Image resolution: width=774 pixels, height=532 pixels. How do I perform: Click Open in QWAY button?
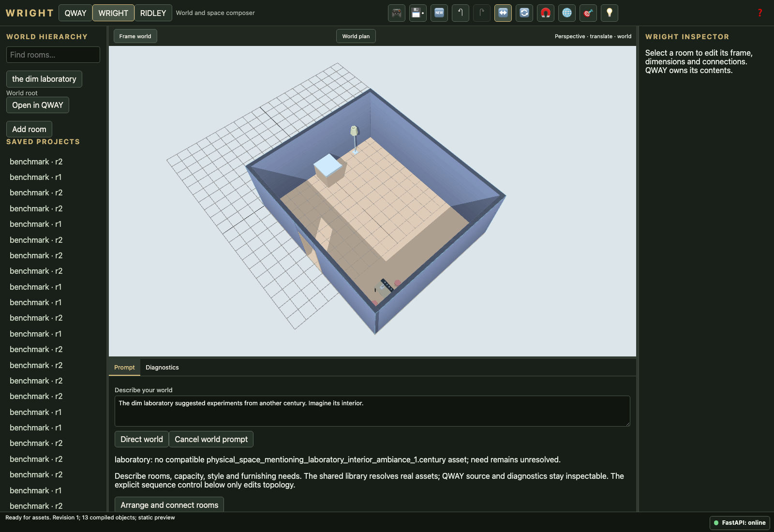click(38, 105)
